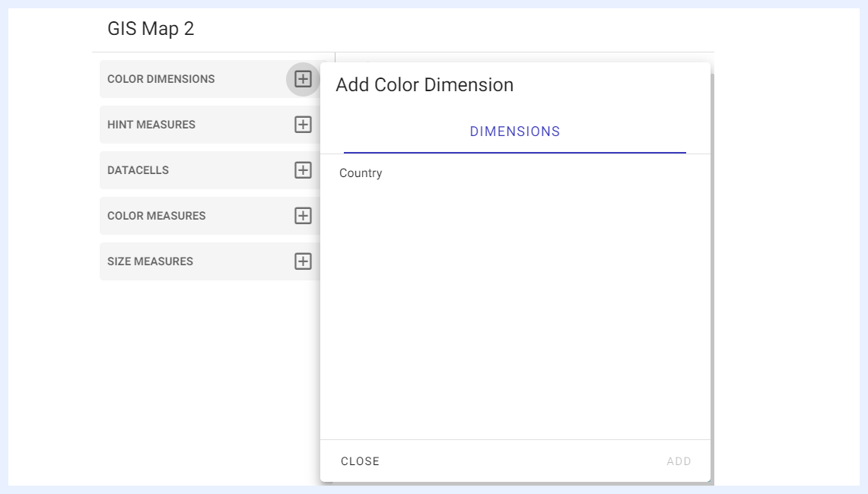Click the Datacells label
868x494 pixels.
coord(138,170)
